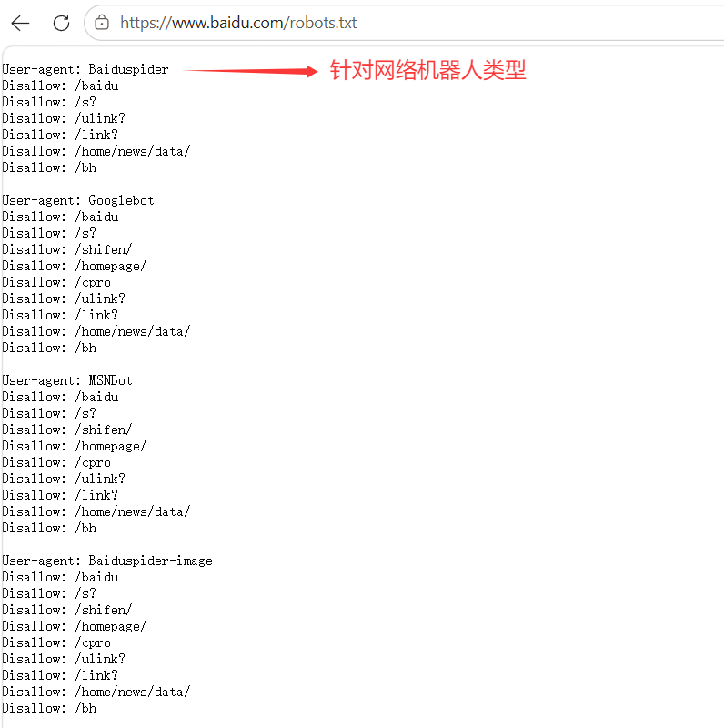
Task: Click 'Disallow: /bh' in Googlebot section
Action: point(49,348)
